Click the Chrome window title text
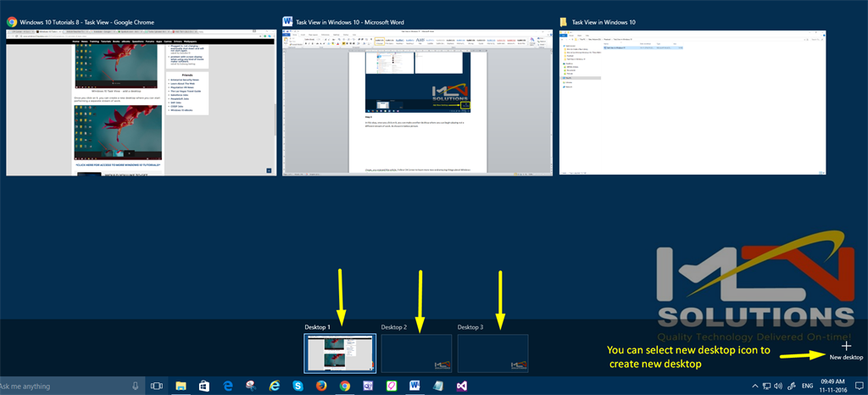The image size is (868, 395). pos(87,22)
